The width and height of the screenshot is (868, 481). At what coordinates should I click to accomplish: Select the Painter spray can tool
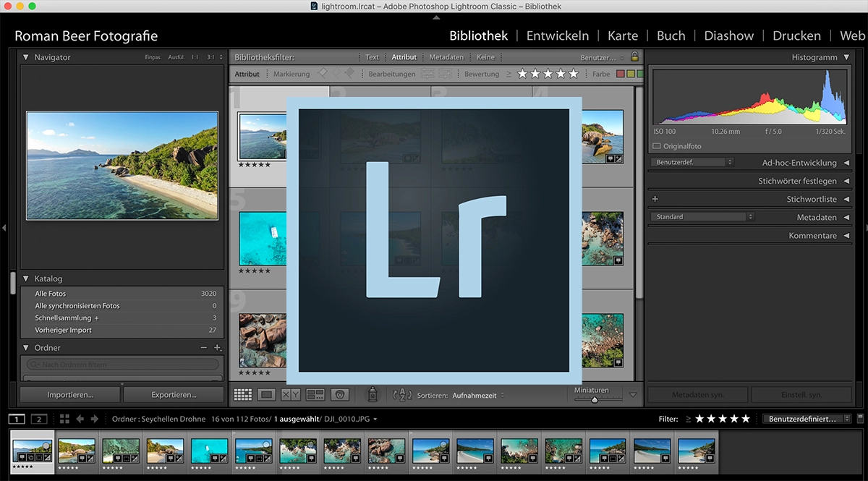coord(373,394)
